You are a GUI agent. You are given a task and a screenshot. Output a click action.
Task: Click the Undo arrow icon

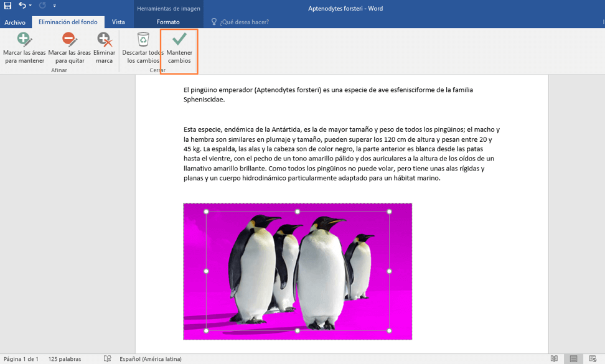[x=22, y=6]
